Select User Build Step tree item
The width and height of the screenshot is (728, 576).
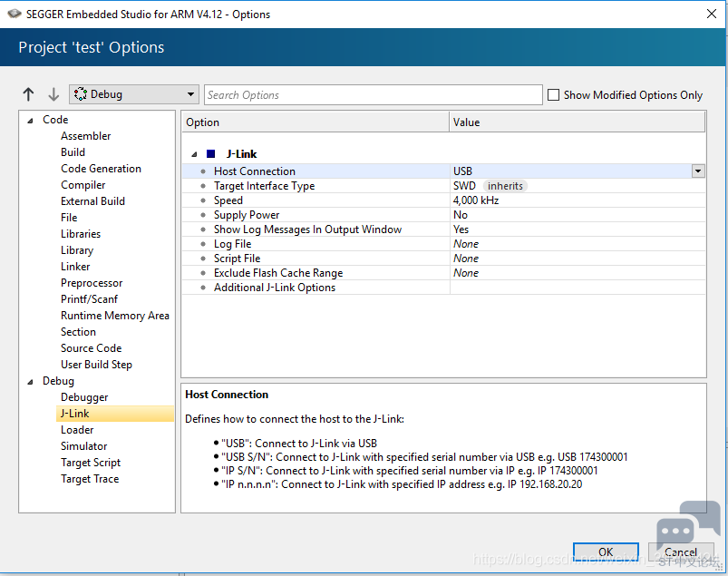pos(96,365)
